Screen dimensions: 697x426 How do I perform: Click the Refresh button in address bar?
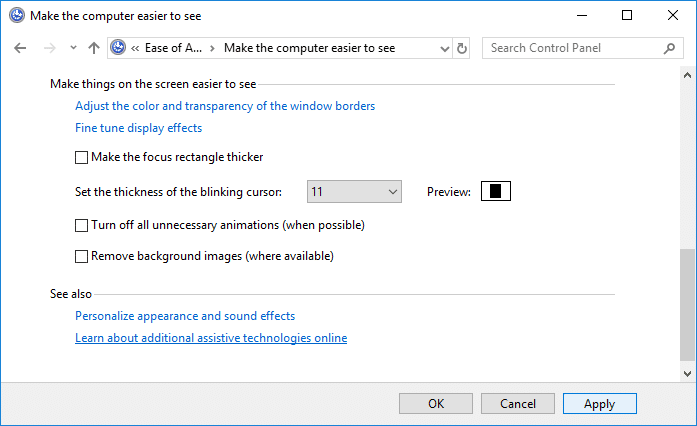click(x=461, y=48)
